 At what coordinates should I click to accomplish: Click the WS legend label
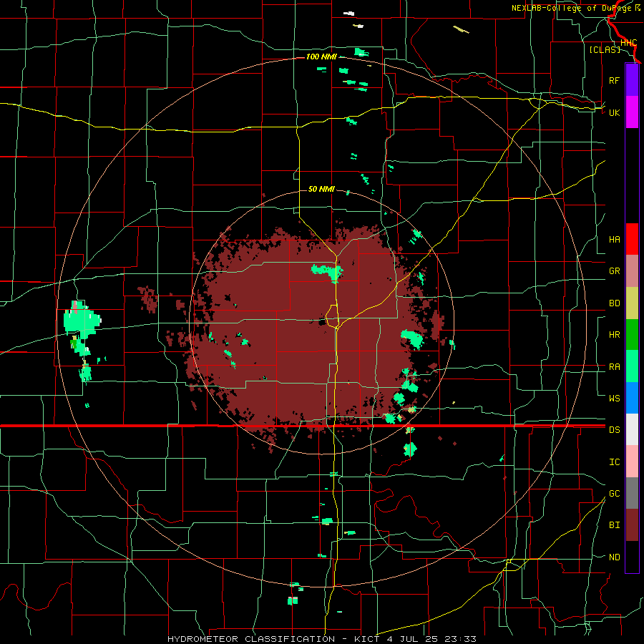(614, 398)
